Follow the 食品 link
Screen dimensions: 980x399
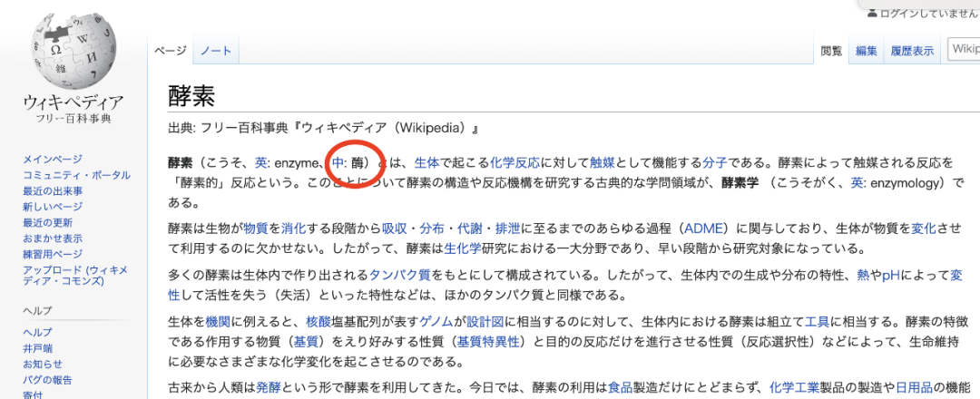coord(620,387)
